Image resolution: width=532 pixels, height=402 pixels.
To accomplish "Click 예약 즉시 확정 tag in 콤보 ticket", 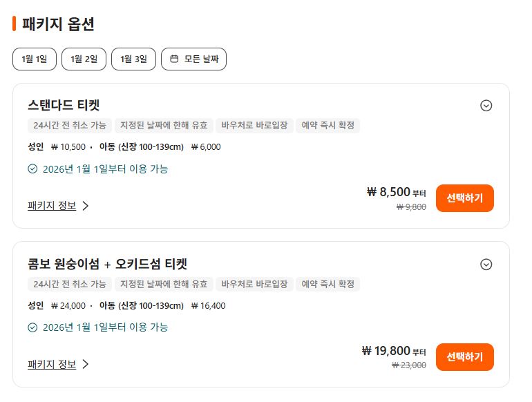I will (328, 285).
